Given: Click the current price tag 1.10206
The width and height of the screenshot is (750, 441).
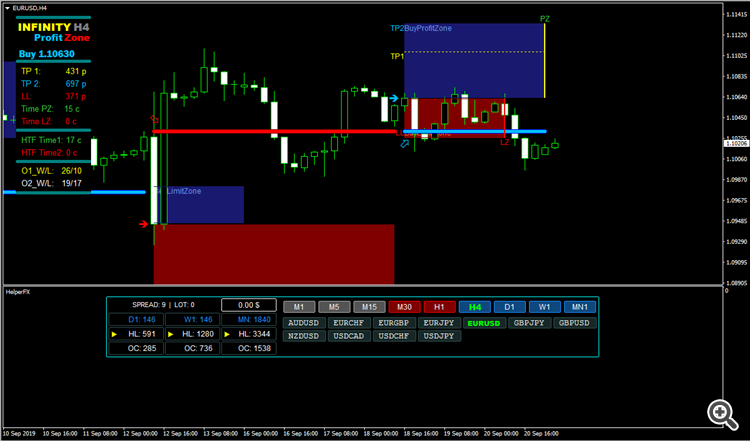Looking at the screenshot, I should pos(736,143).
